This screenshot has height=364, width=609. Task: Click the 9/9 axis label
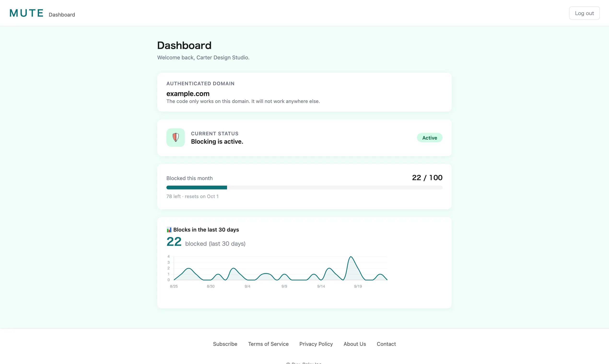[x=284, y=286]
